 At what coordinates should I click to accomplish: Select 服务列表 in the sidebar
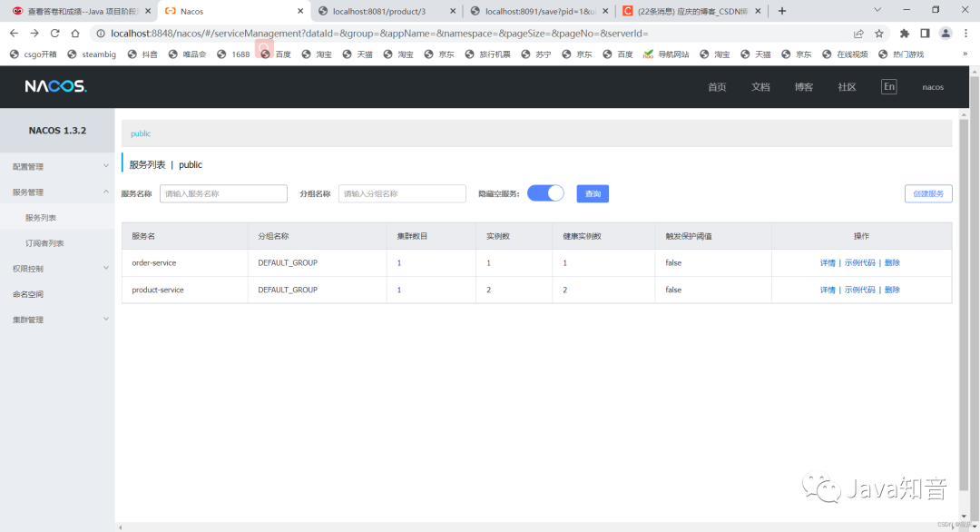[x=41, y=218]
